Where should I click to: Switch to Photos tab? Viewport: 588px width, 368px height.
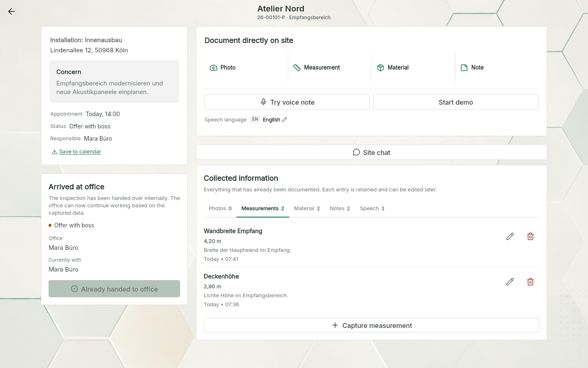[220, 209]
